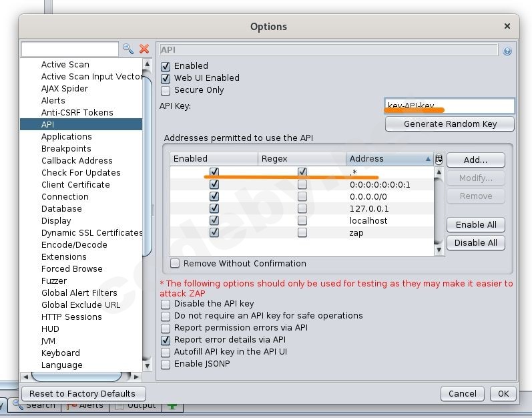Toggle the Secure Only checkbox
The image size is (532, 418).
(x=166, y=90)
